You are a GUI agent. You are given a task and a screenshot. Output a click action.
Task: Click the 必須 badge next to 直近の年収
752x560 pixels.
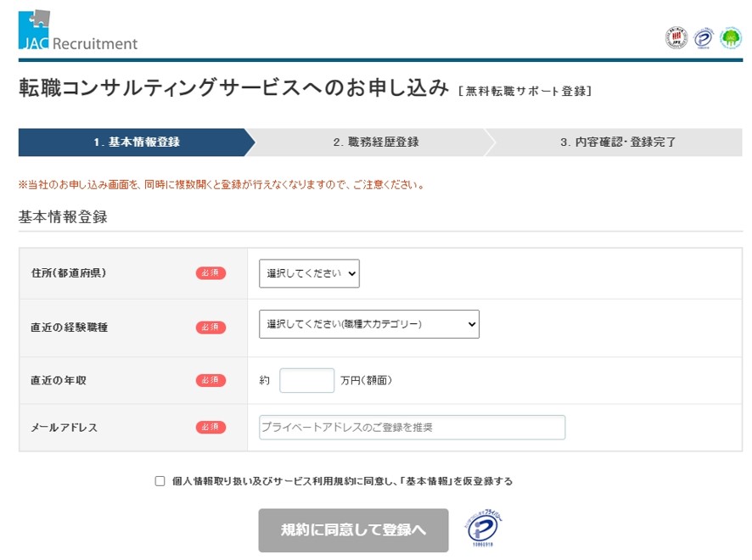[x=210, y=380]
